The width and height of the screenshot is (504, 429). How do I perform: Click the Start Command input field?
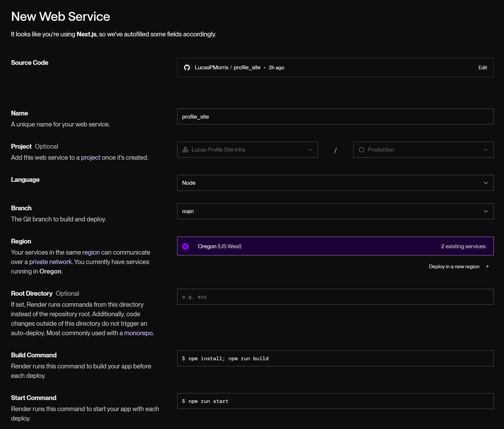click(335, 401)
